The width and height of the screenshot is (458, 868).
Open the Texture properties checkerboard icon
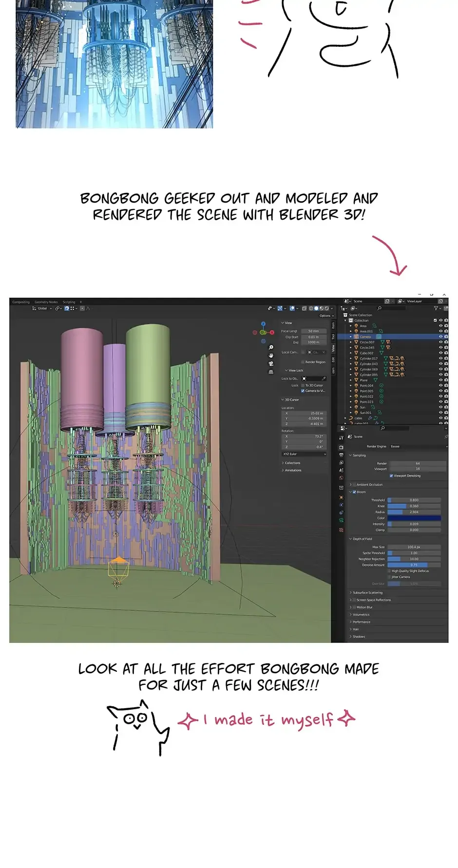(341, 529)
